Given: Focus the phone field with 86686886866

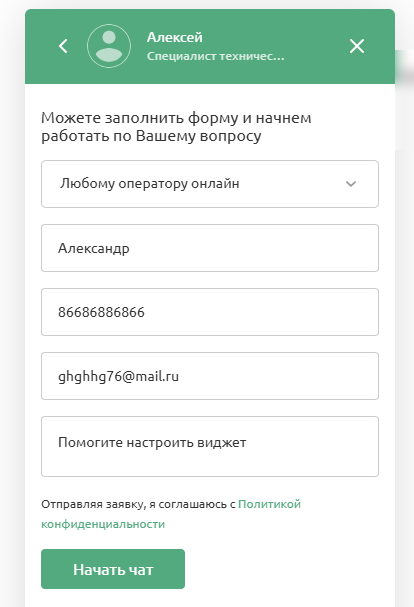Looking at the screenshot, I should tap(210, 312).
